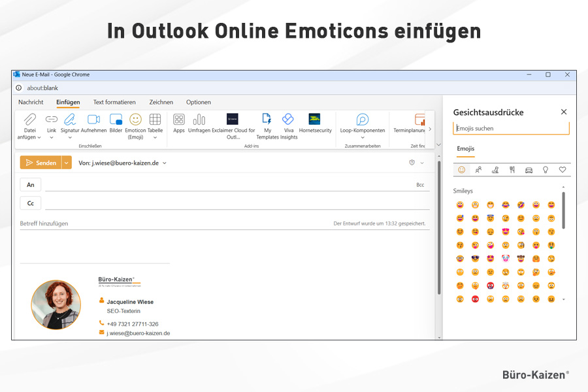The height and width of the screenshot is (392, 588).
Task: Insert the heart-eyes emoji
Action: click(x=506, y=232)
